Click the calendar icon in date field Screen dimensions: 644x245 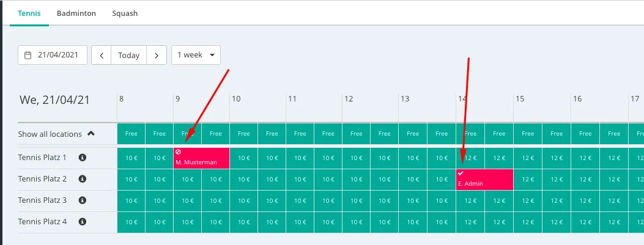click(28, 55)
